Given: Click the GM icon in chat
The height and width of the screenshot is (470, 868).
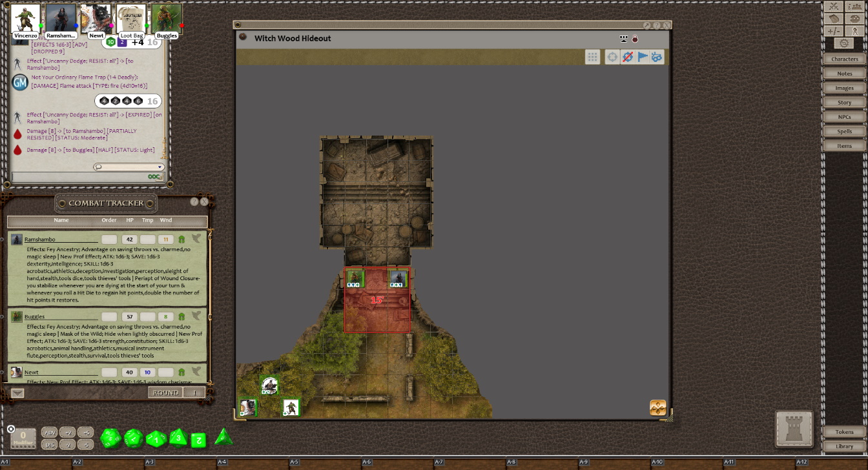Looking at the screenshot, I should tap(20, 82).
